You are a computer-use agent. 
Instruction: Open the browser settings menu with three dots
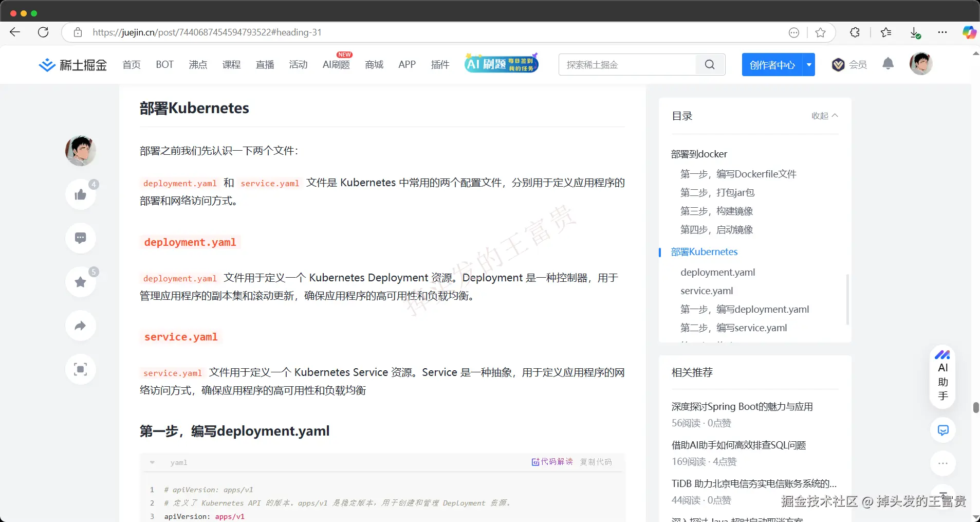coord(942,32)
